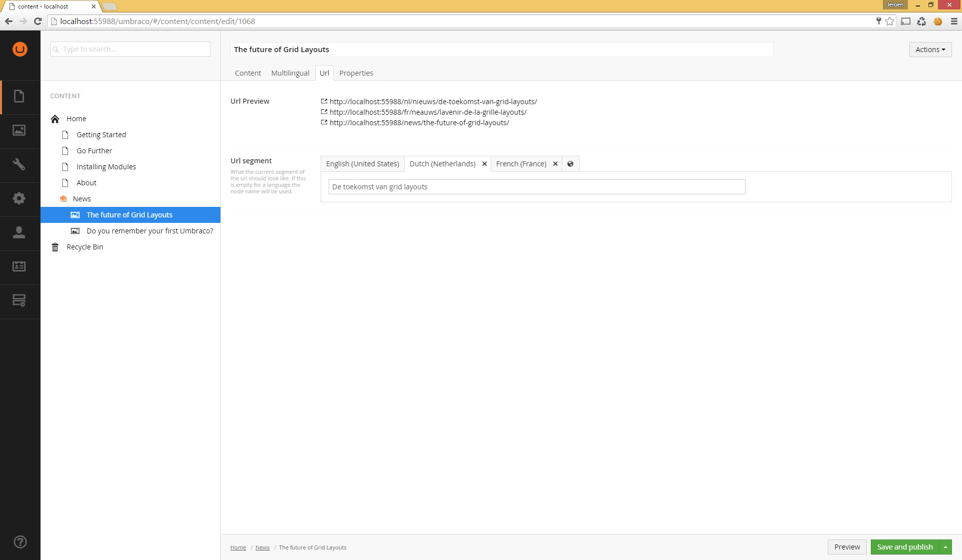This screenshot has width=962, height=560.
Task: Switch to the Properties tab
Action: pos(356,73)
